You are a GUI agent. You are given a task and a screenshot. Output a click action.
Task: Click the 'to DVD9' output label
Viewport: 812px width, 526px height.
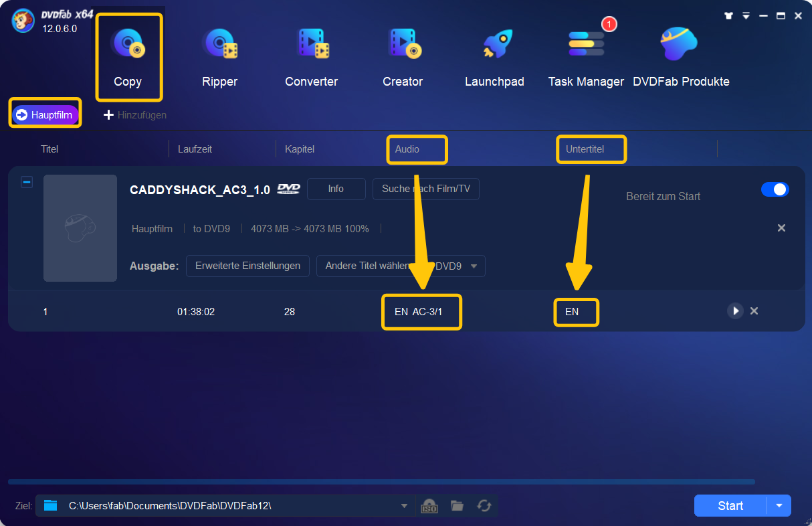(x=211, y=229)
